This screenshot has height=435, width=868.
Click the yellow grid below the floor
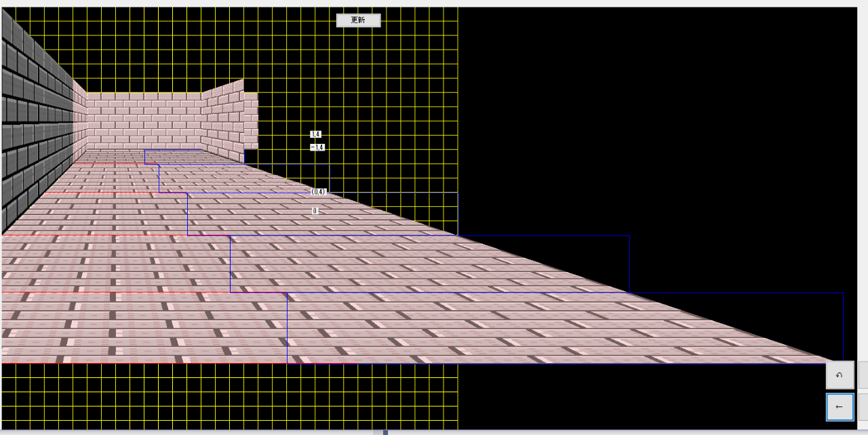click(203, 397)
